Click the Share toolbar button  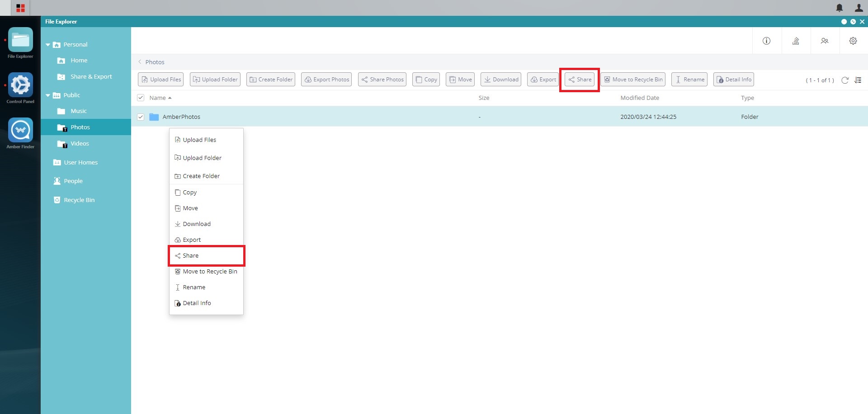click(x=580, y=80)
